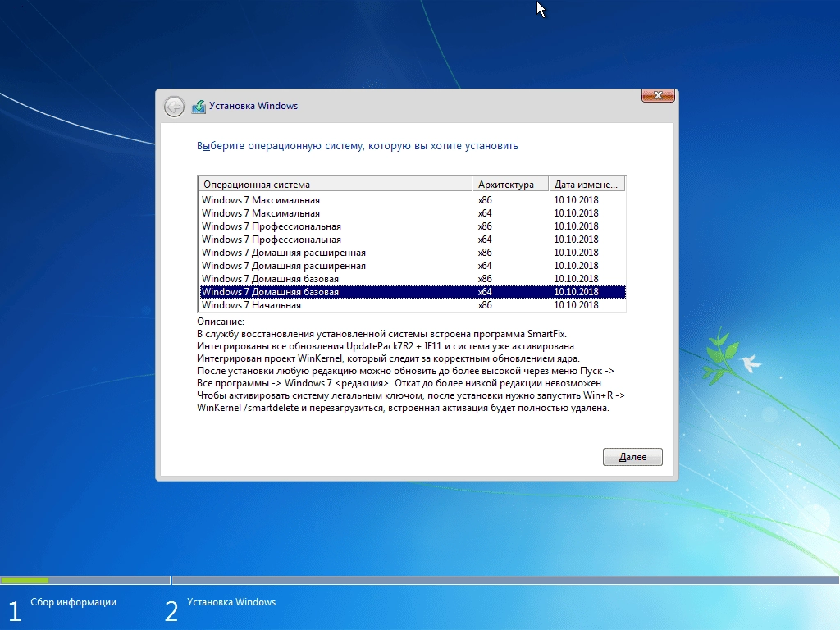Click the Далее button
Screen dimensions: 840x630
(632, 457)
